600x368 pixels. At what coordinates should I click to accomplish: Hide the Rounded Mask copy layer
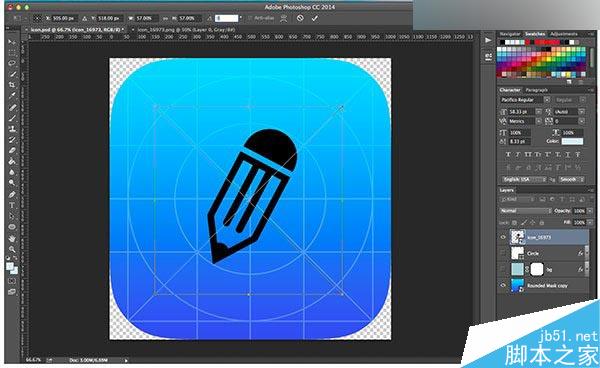click(x=503, y=285)
